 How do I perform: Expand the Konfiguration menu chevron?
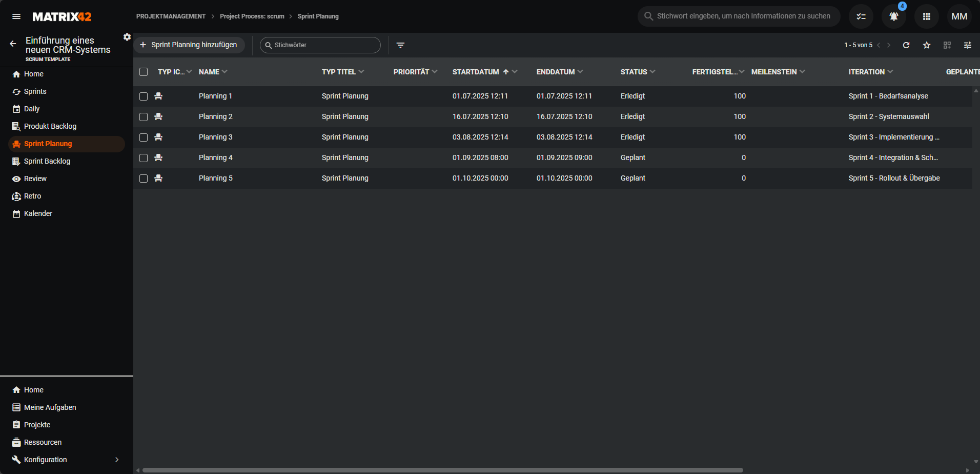[117, 460]
